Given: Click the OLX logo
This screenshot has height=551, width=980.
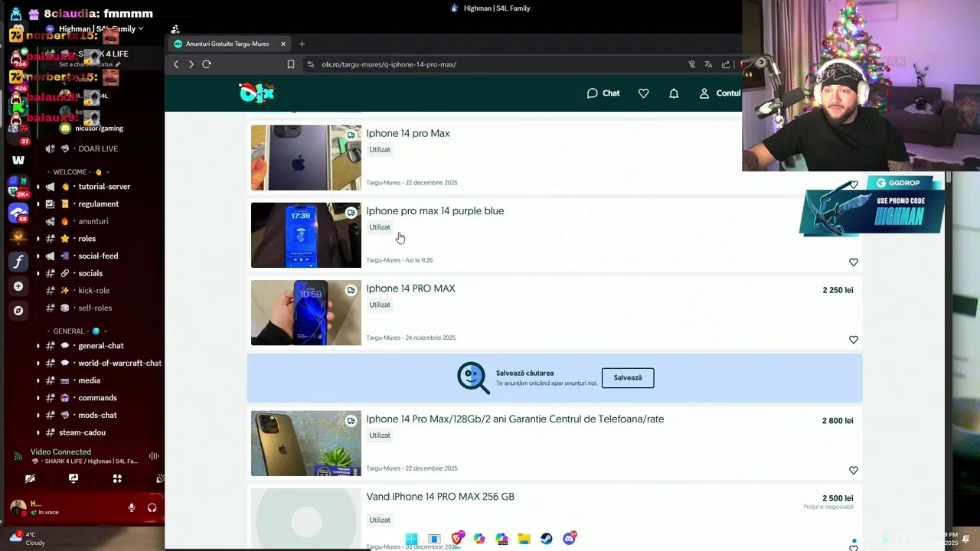Looking at the screenshot, I should click(x=256, y=93).
